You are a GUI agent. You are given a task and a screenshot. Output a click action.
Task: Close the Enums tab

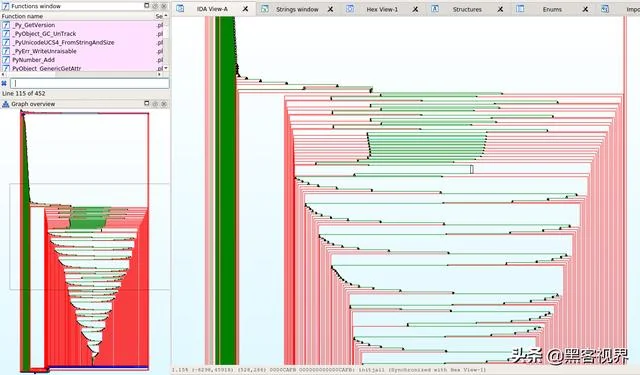tap(585, 9)
